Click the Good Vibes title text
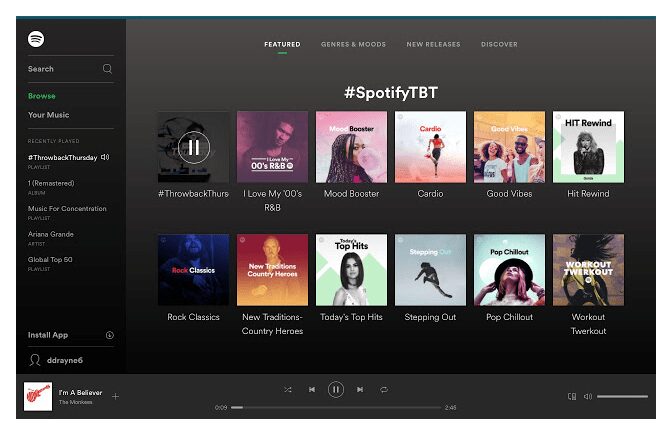The width and height of the screenshot is (670, 432). tap(509, 194)
